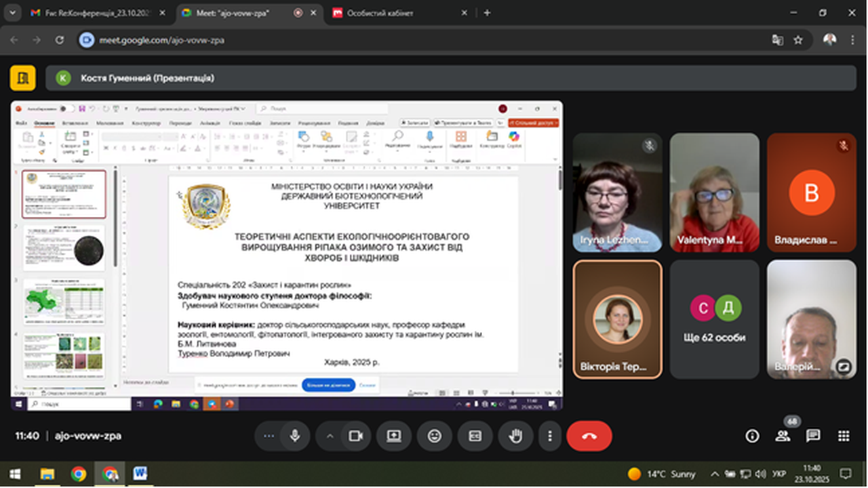Turn on closed captions
The image size is (868, 488).
[475, 436]
